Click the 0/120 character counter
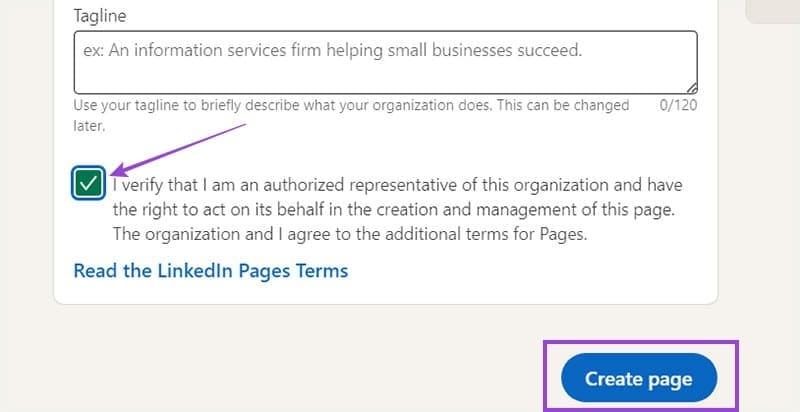This screenshot has height=412, width=800. 678,105
